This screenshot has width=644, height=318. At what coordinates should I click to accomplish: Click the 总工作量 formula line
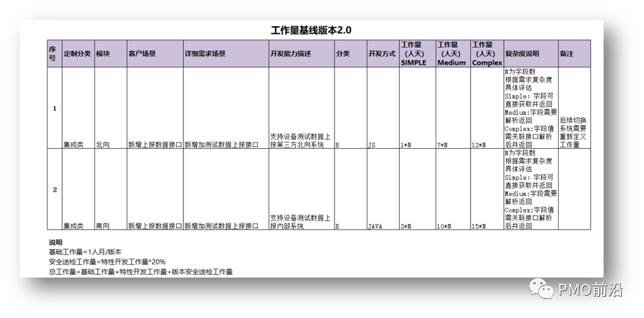(x=140, y=271)
